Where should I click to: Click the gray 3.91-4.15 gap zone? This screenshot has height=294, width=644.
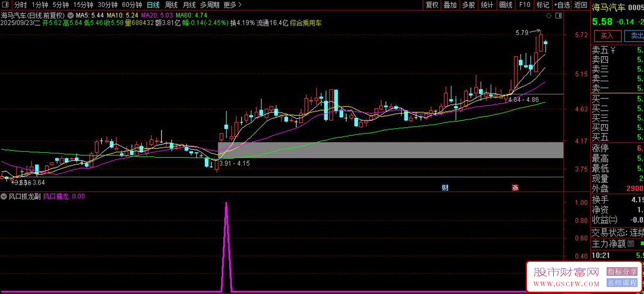tap(390, 151)
